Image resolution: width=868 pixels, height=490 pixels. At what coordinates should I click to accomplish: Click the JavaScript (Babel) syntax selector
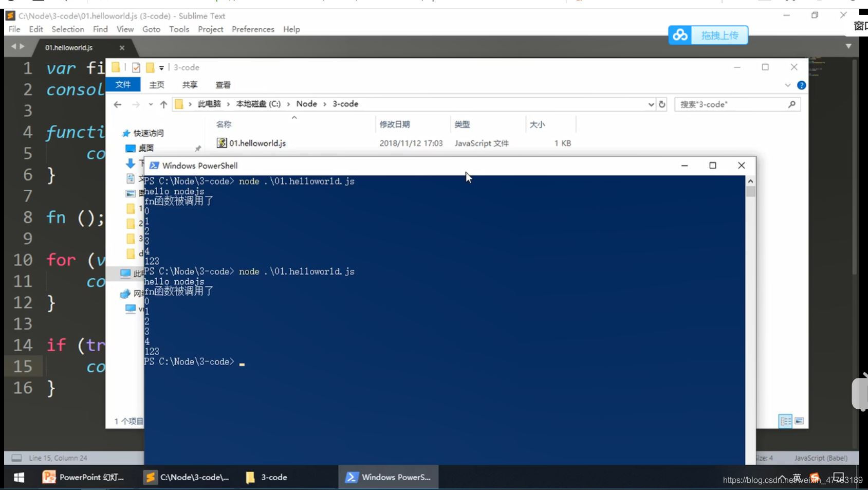click(x=821, y=458)
